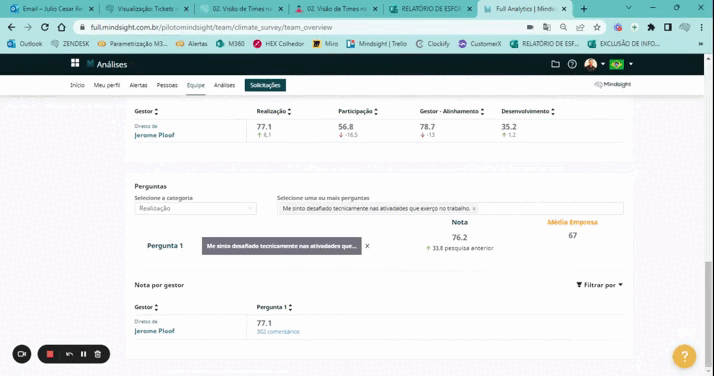
Task: Switch to the Email – Julio Cesar browser tab
Action: tap(52, 9)
